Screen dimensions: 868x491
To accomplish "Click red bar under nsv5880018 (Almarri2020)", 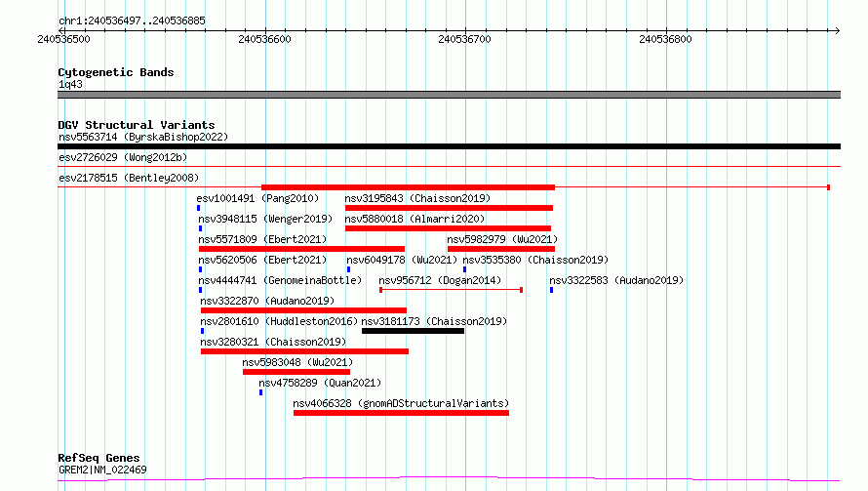I will [x=448, y=228].
